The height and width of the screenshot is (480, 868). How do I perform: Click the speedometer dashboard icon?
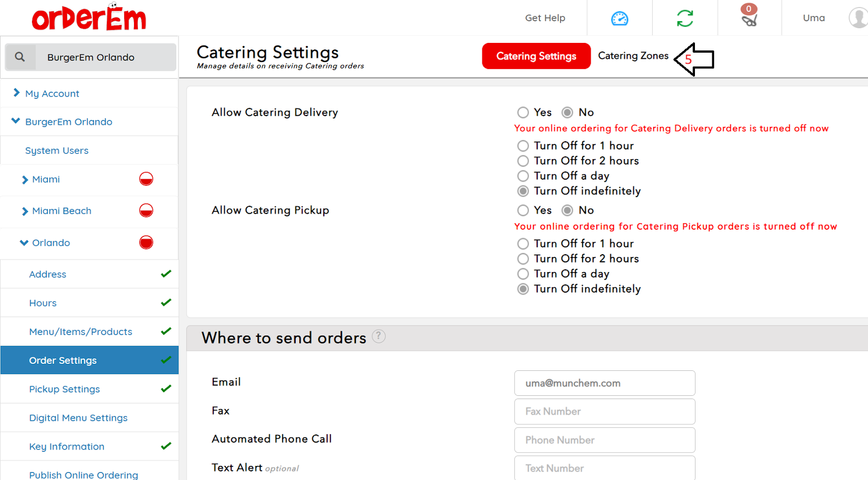(620, 18)
